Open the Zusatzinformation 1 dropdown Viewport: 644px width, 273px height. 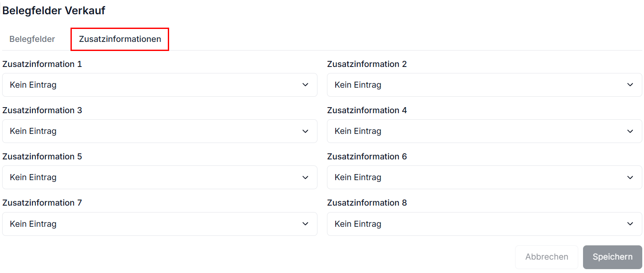(x=160, y=85)
